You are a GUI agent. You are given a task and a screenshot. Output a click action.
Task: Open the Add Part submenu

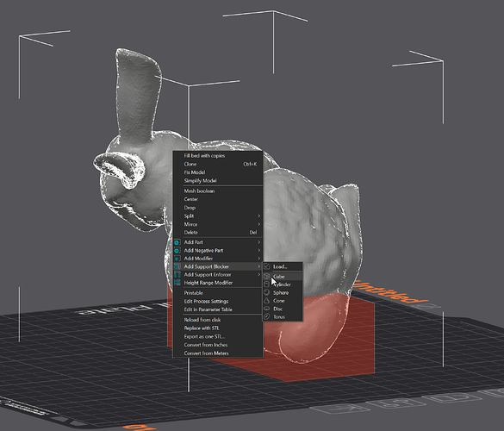pyautogui.click(x=218, y=242)
